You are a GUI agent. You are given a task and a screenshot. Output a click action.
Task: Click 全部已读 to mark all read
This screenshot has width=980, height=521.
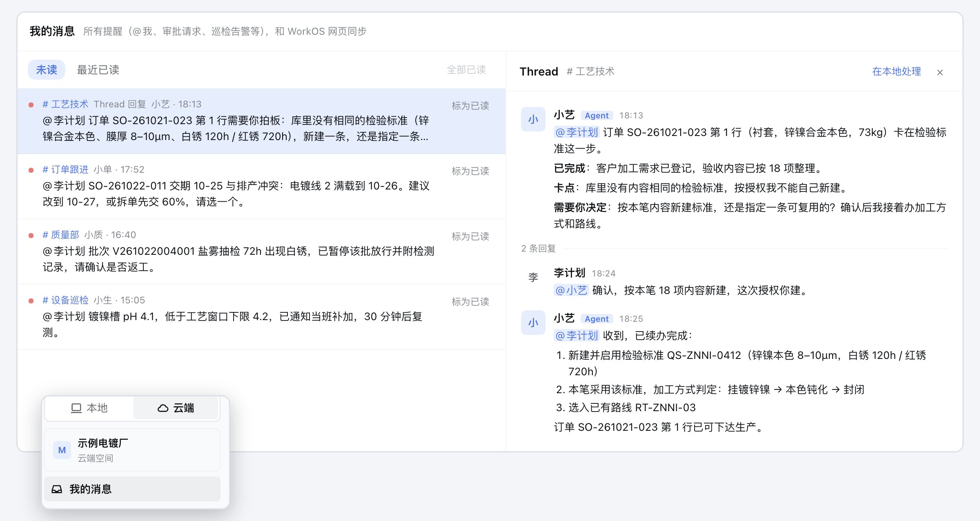coord(466,70)
